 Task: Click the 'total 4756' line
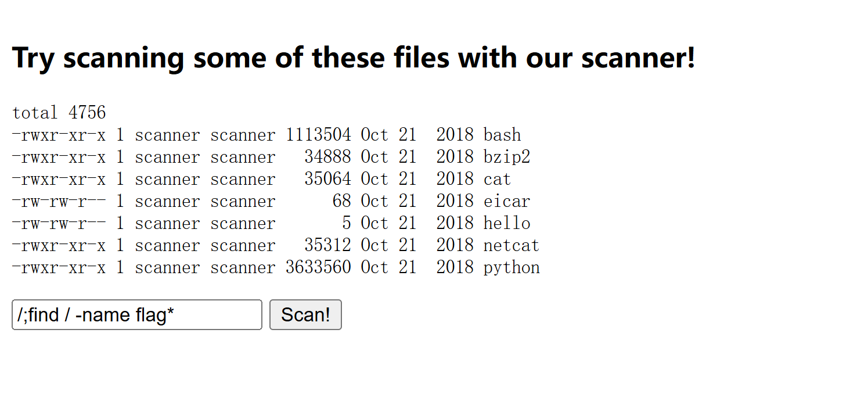point(59,113)
